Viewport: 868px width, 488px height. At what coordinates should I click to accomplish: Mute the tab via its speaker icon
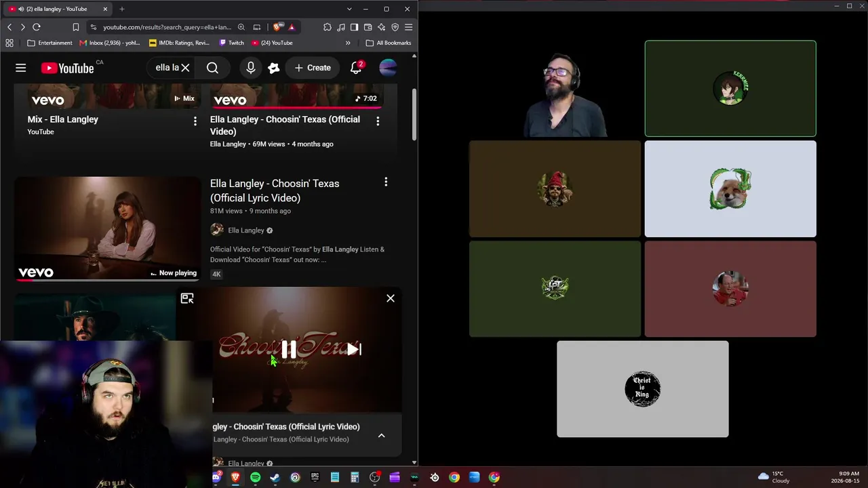tap(21, 9)
